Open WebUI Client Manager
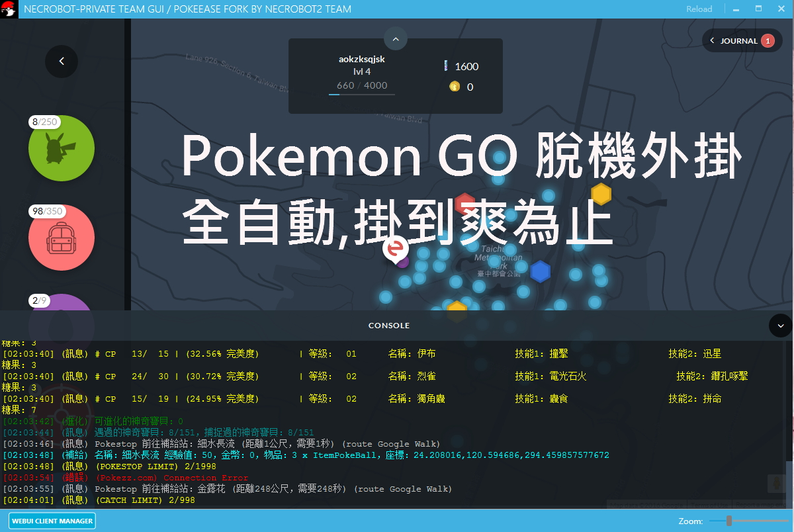 52,521
